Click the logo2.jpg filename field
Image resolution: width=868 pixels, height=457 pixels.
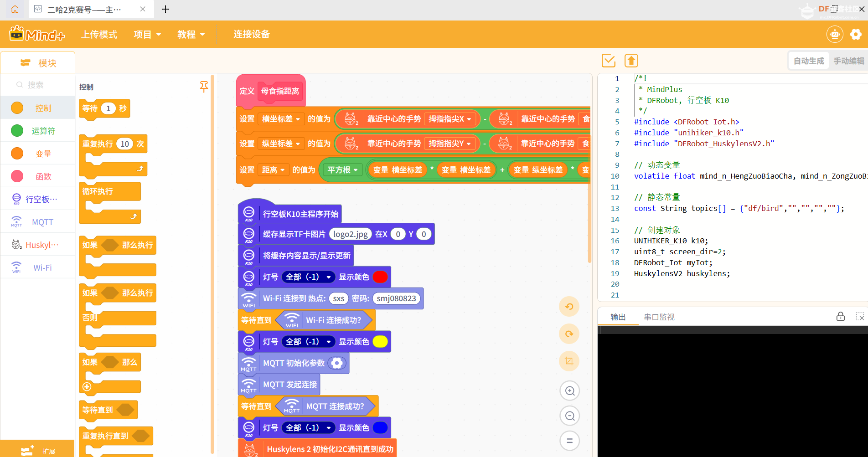(351, 234)
